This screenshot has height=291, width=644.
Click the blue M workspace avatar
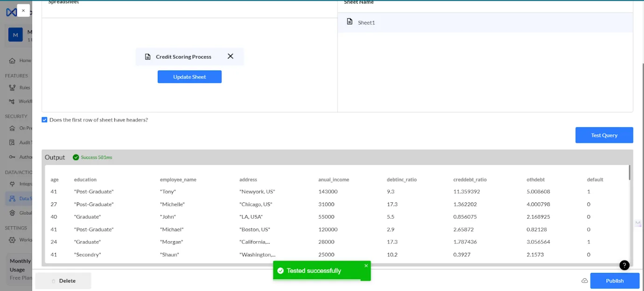click(15, 35)
